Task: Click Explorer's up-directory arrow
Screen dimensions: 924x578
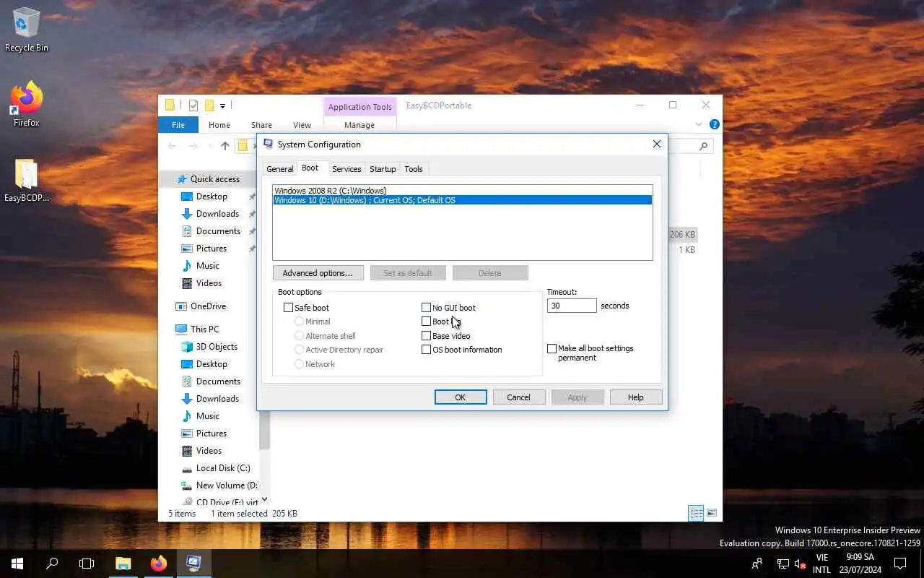Action: [225, 146]
